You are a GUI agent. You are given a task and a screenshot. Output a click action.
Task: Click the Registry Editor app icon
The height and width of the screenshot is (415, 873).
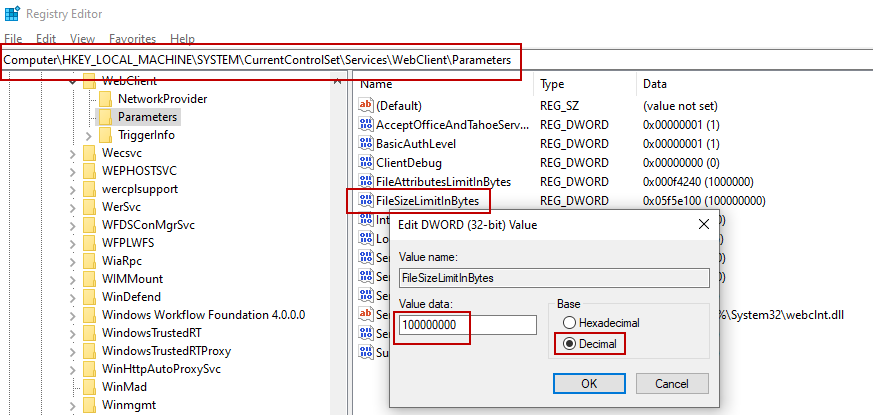[12, 14]
